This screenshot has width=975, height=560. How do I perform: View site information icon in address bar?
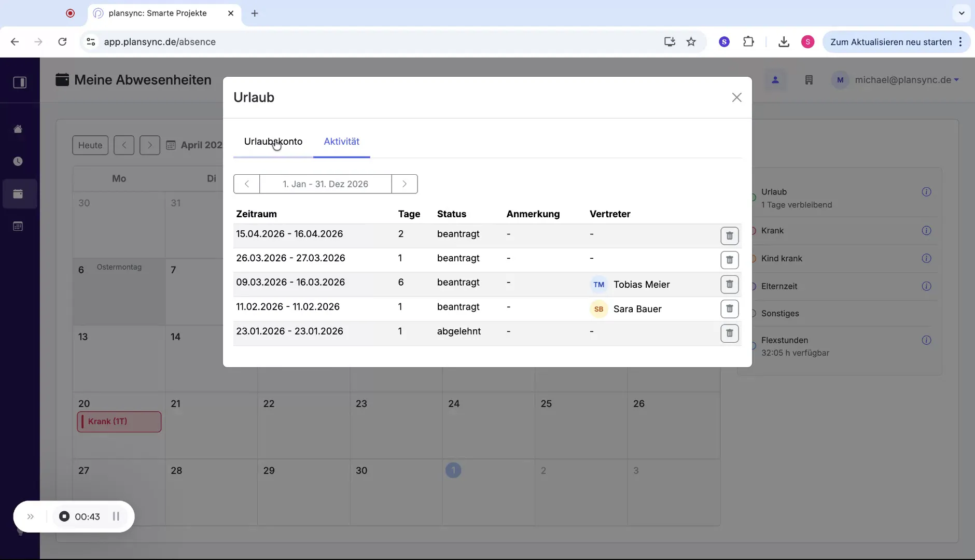point(91,42)
